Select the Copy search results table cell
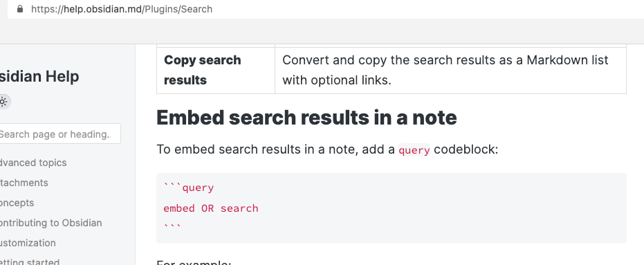This screenshot has height=265, width=644. click(216, 71)
